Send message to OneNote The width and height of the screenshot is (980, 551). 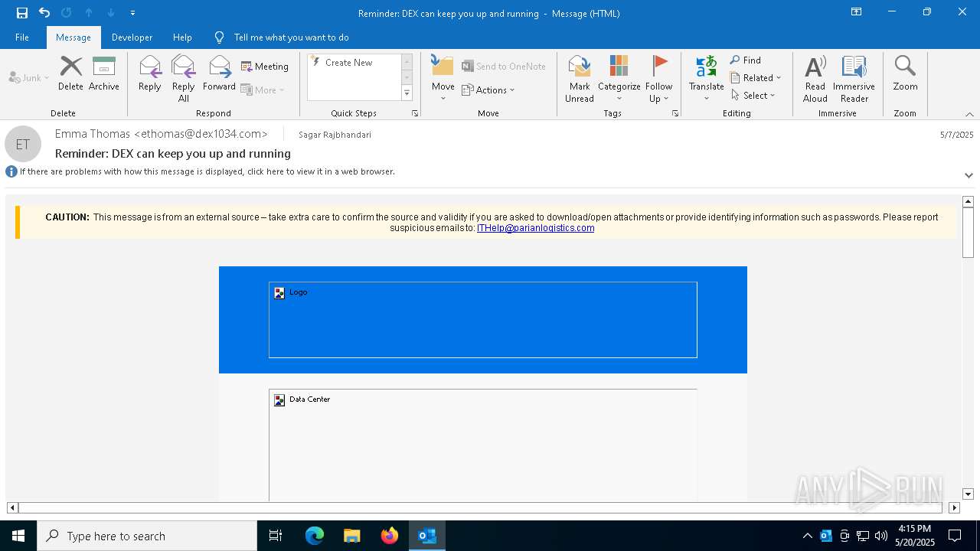click(504, 67)
